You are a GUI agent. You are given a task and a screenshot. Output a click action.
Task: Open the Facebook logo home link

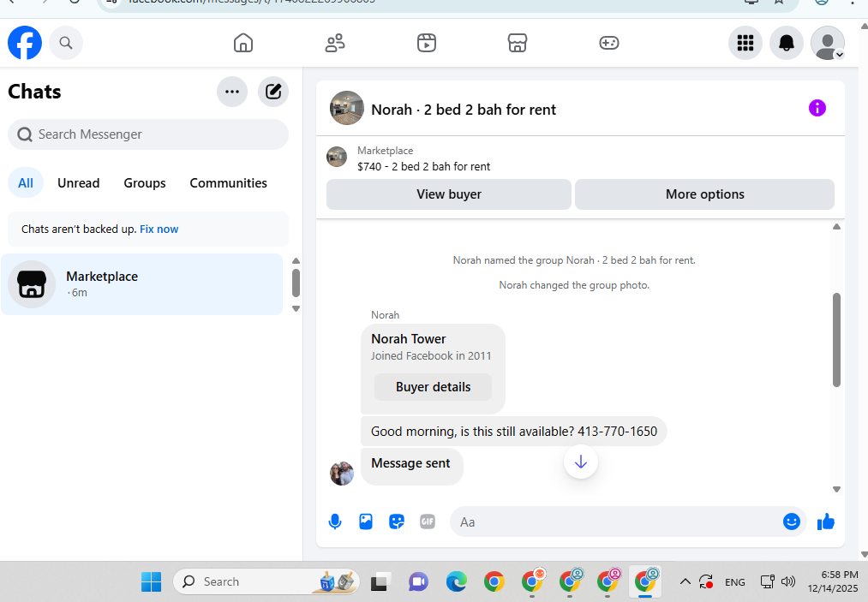point(25,43)
